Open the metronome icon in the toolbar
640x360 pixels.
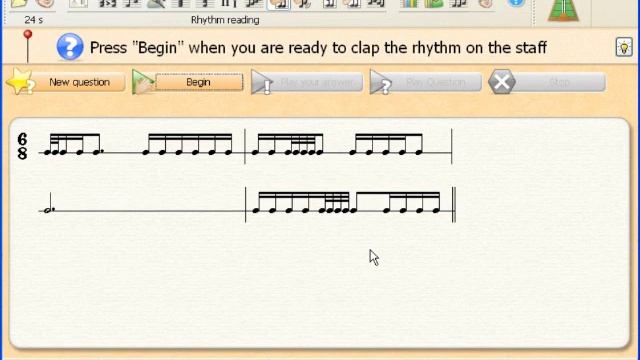click(x=563, y=10)
